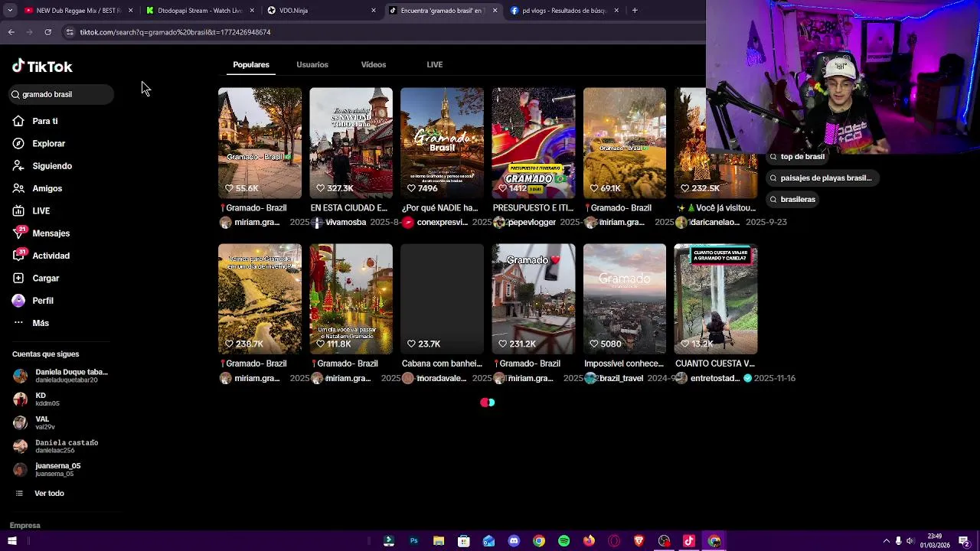Viewport: 980px width, 551px height.
Task: Select the brasileras search suggestion
Action: click(x=792, y=200)
